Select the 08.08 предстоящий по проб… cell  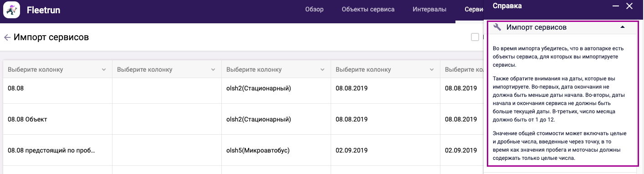[57, 150]
